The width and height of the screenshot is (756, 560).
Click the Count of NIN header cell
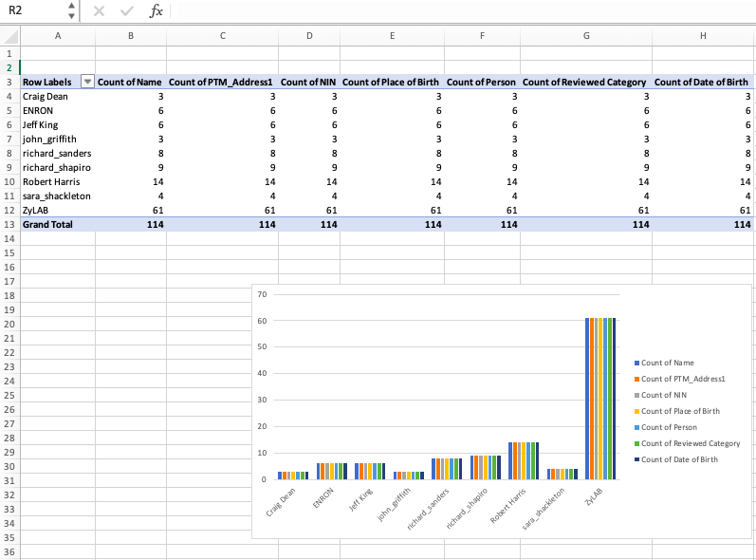click(x=309, y=82)
